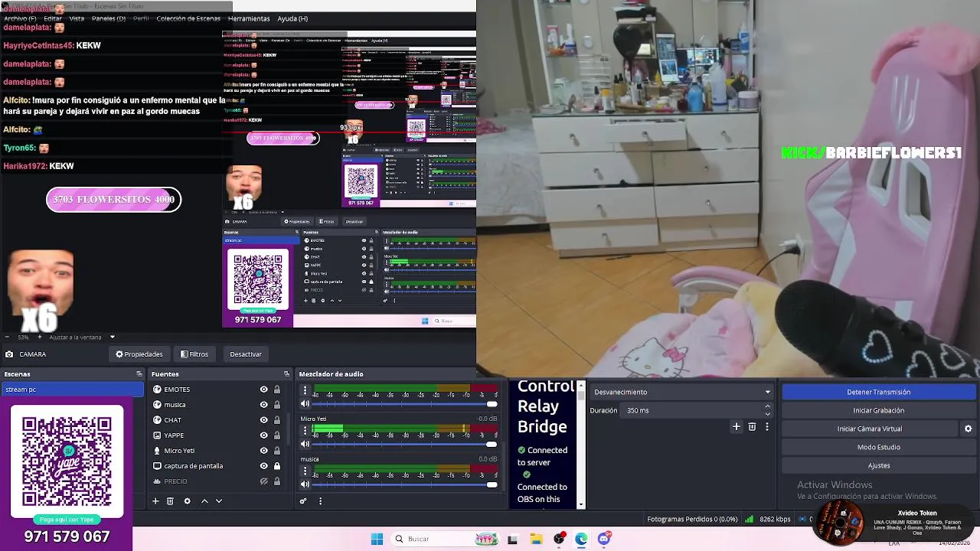Screen dimensions: 980x551
Task: Open Micro Yeti audio options menu
Action: click(x=305, y=431)
